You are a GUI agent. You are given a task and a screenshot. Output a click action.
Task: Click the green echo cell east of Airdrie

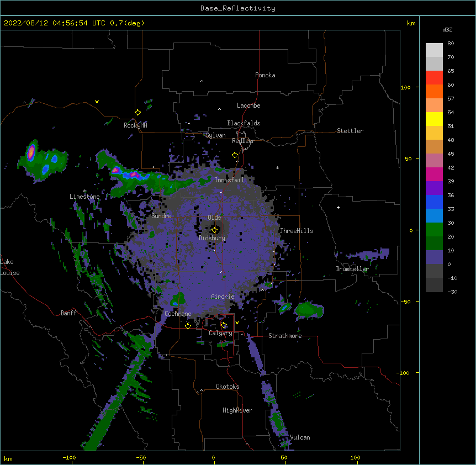click(309, 310)
